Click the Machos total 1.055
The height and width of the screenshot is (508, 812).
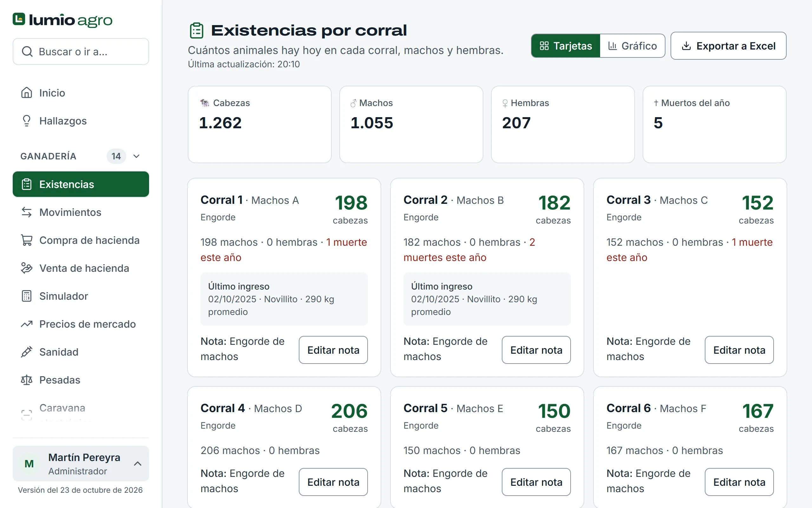click(372, 123)
